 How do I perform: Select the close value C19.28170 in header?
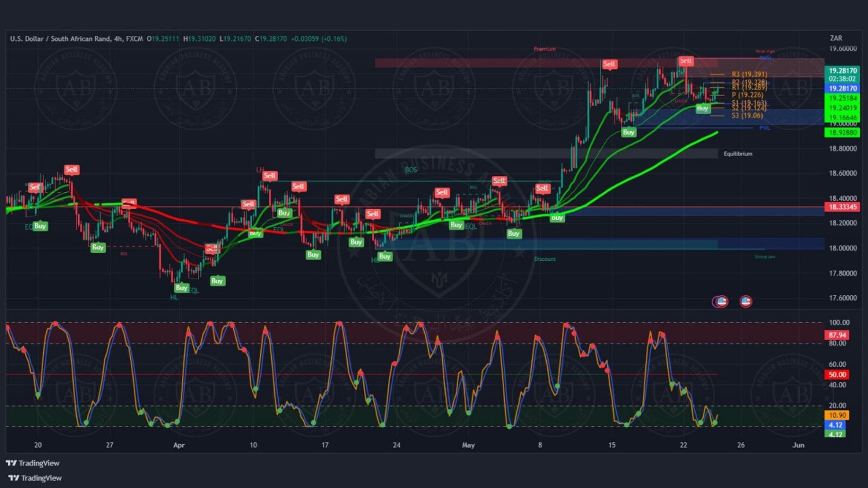click(271, 39)
